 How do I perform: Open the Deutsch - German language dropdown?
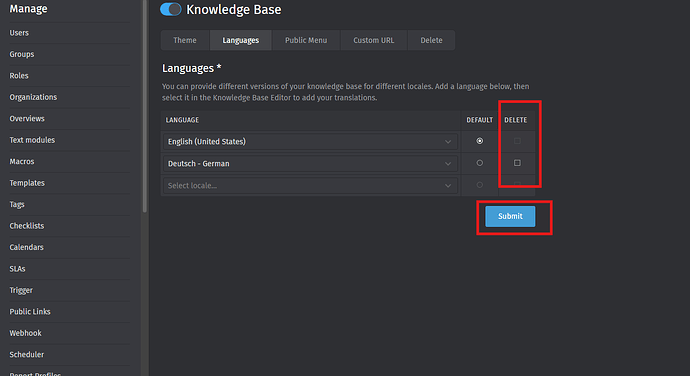click(310, 163)
